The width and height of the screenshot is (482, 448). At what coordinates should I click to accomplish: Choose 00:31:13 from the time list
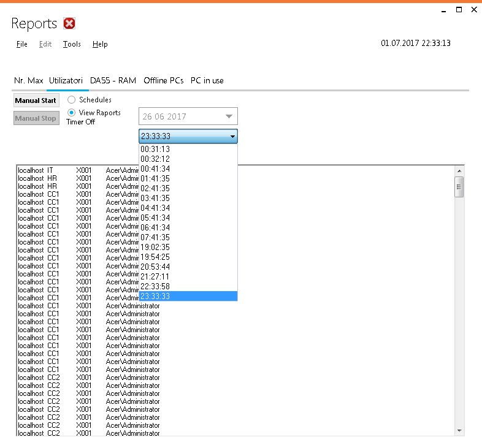pos(155,149)
